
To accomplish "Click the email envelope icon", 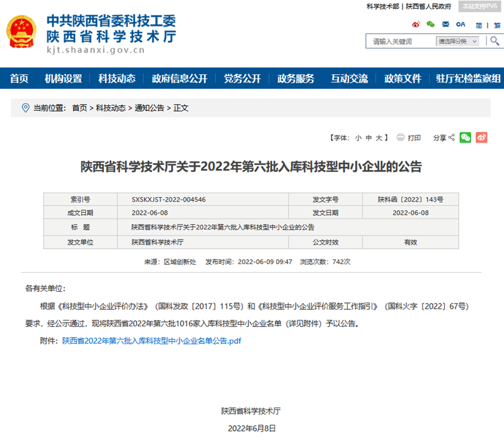I will coord(445,24).
